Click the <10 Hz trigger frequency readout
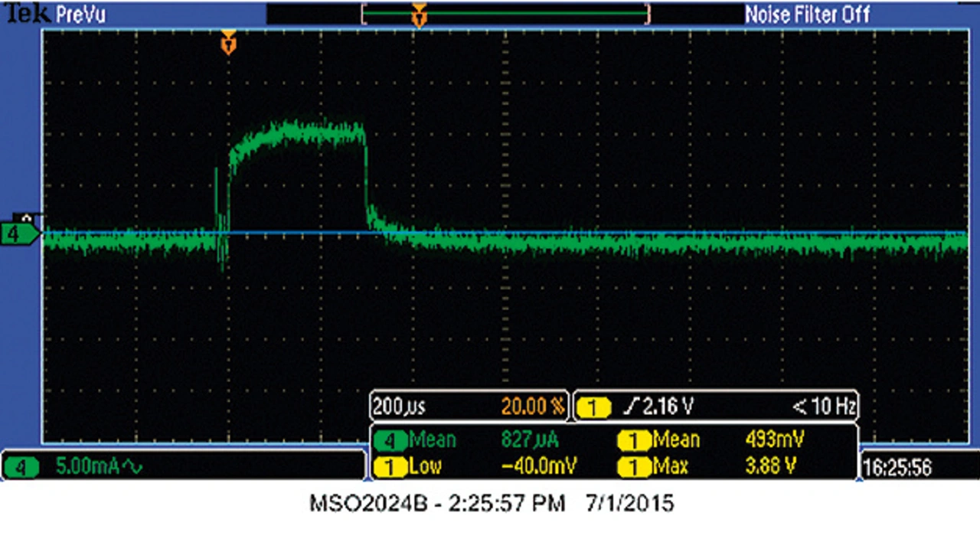The height and width of the screenshot is (552, 980). pyautogui.click(x=824, y=407)
